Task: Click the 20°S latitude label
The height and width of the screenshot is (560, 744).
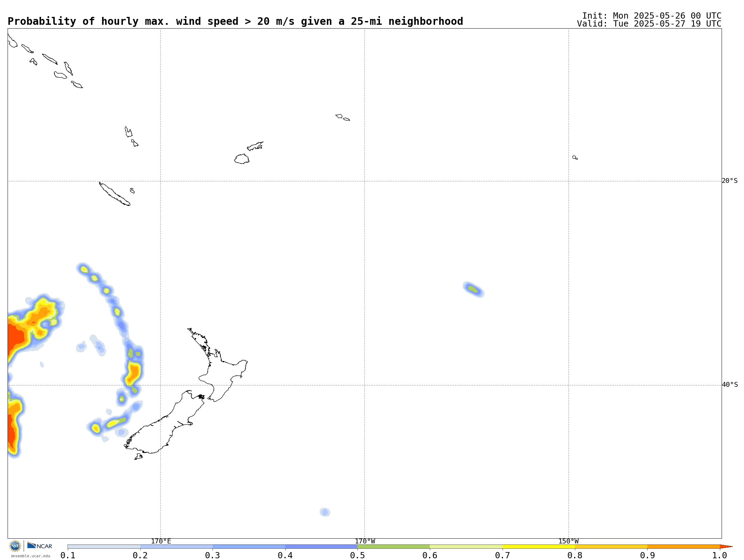Action: click(x=730, y=181)
